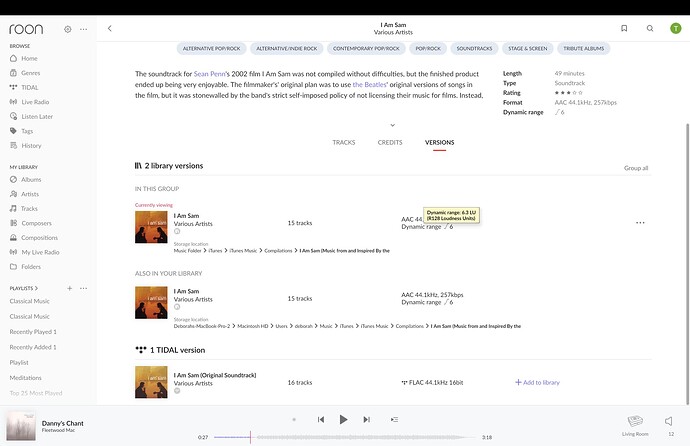Screen dimensions: 690x446
Task: Select the CONTEMPORARY POP/ROCK genre tag
Action: (366, 48)
